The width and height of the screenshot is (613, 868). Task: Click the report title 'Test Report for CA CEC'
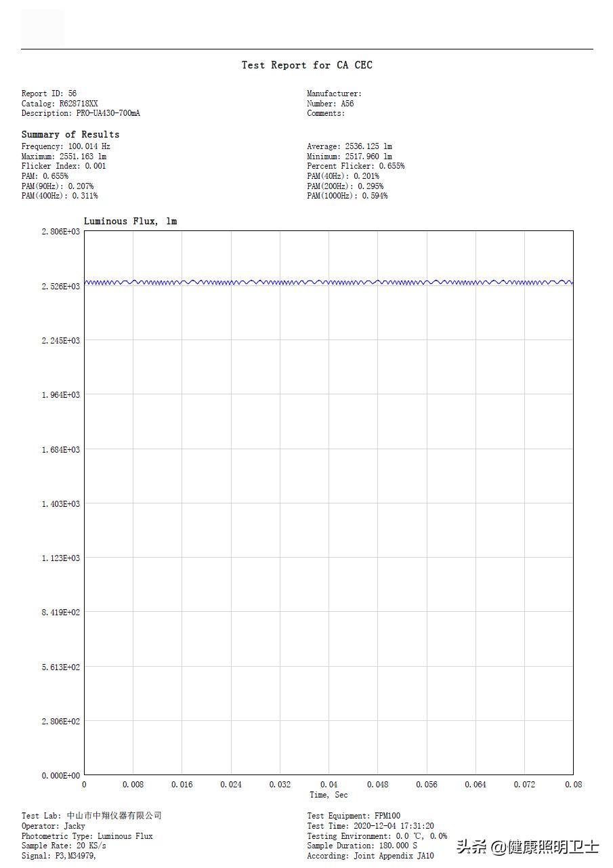click(x=307, y=65)
